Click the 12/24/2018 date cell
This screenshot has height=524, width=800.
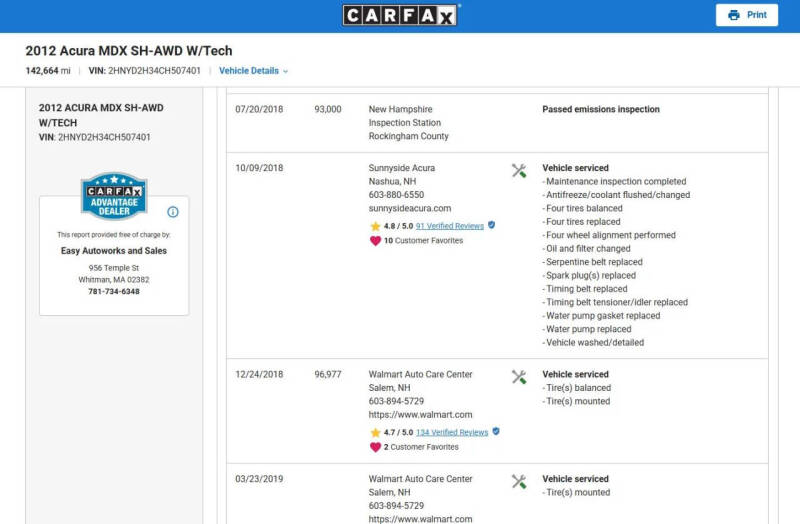(x=259, y=375)
